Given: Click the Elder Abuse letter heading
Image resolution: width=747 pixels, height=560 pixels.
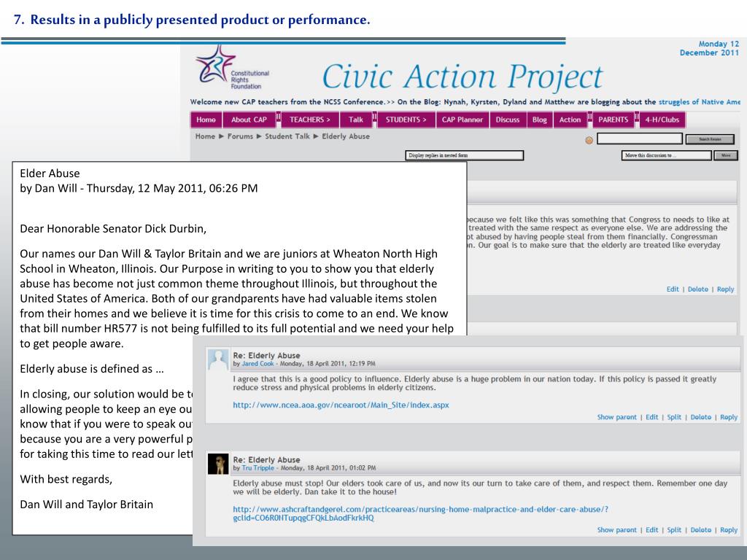Looking at the screenshot, I should (50, 174).
